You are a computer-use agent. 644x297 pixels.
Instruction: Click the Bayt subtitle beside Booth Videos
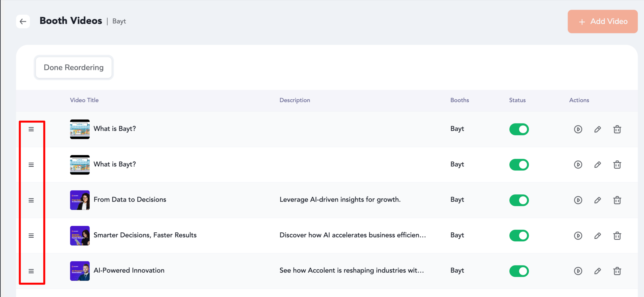pyautogui.click(x=119, y=21)
